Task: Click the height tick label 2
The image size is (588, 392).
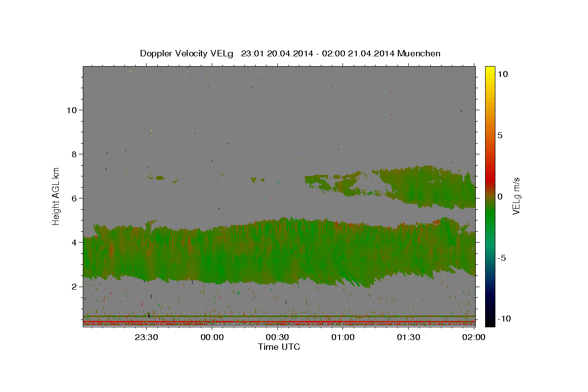Action: point(74,286)
